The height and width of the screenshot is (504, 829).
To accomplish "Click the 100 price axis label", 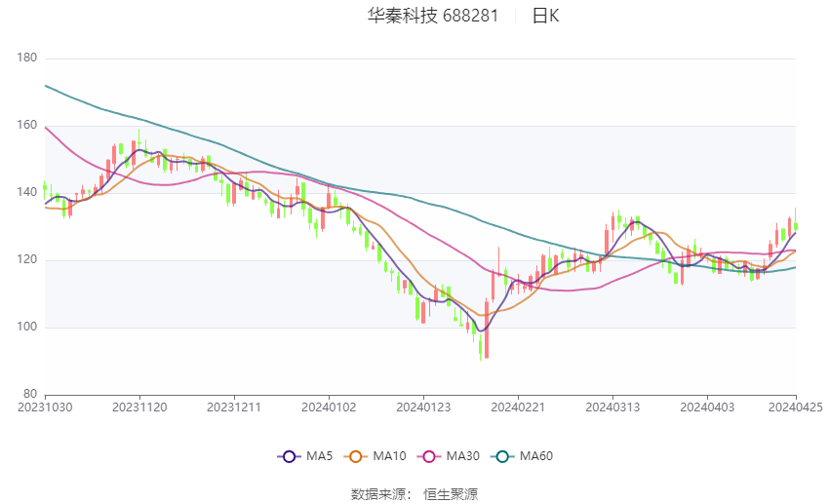I will (x=27, y=328).
